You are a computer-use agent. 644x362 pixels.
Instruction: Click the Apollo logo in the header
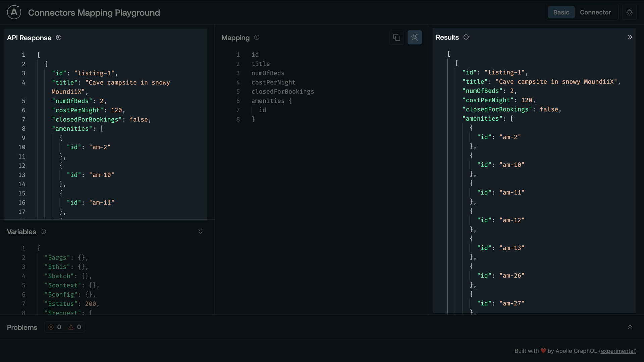(14, 12)
